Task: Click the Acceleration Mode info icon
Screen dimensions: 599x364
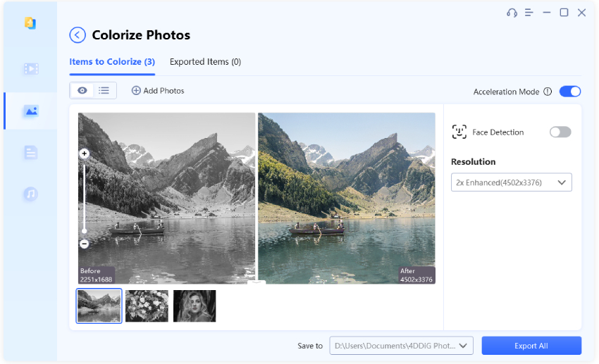Action: tap(548, 92)
